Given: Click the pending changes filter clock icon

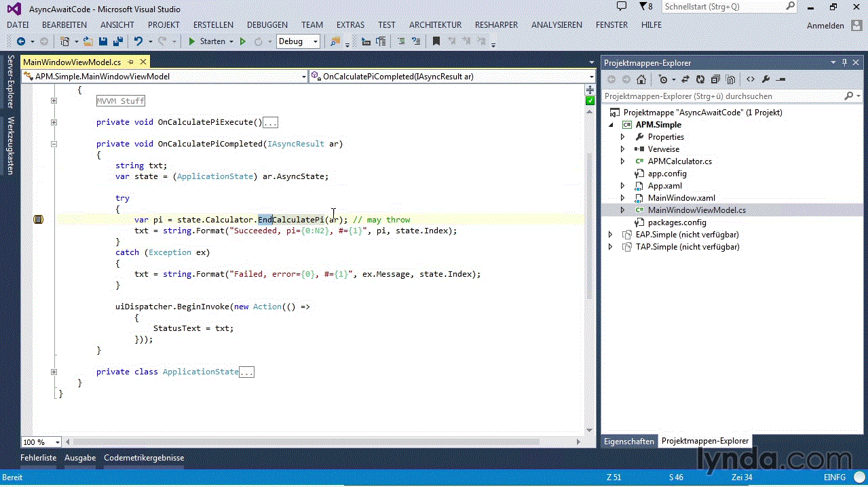Looking at the screenshot, I should [x=664, y=79].
